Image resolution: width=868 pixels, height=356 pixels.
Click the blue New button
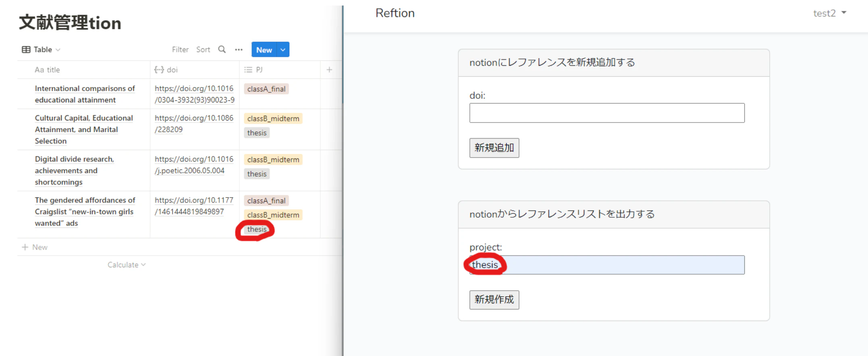tap(264, 50)
